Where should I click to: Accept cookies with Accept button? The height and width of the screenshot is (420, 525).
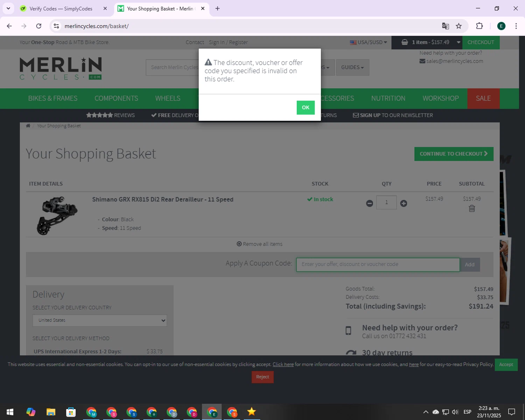506,364
